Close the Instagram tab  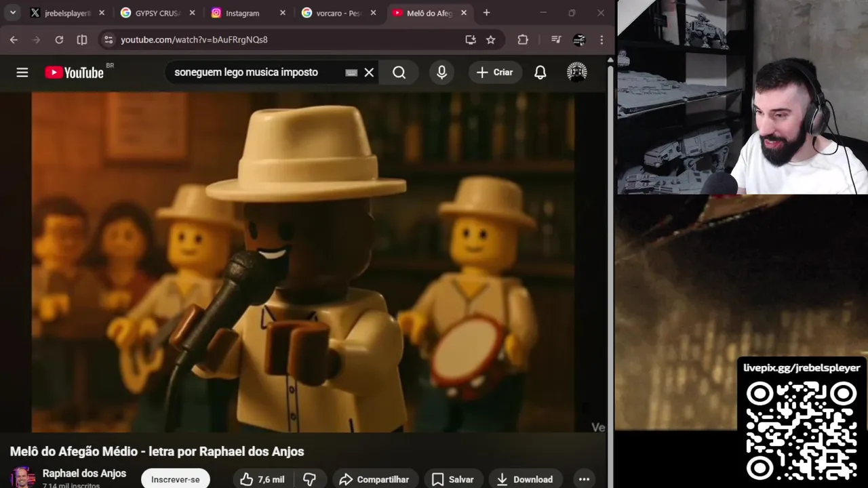pos(283,13)
